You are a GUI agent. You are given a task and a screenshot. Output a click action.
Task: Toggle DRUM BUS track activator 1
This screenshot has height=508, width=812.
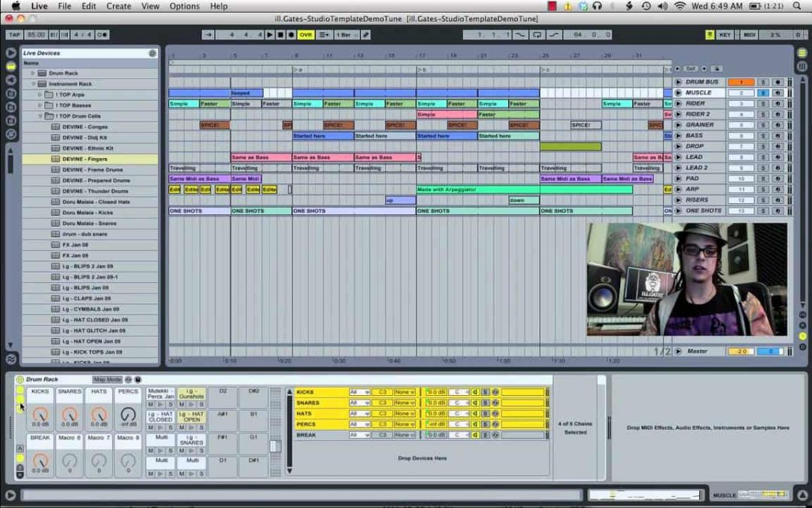click(x=741, y=83)
